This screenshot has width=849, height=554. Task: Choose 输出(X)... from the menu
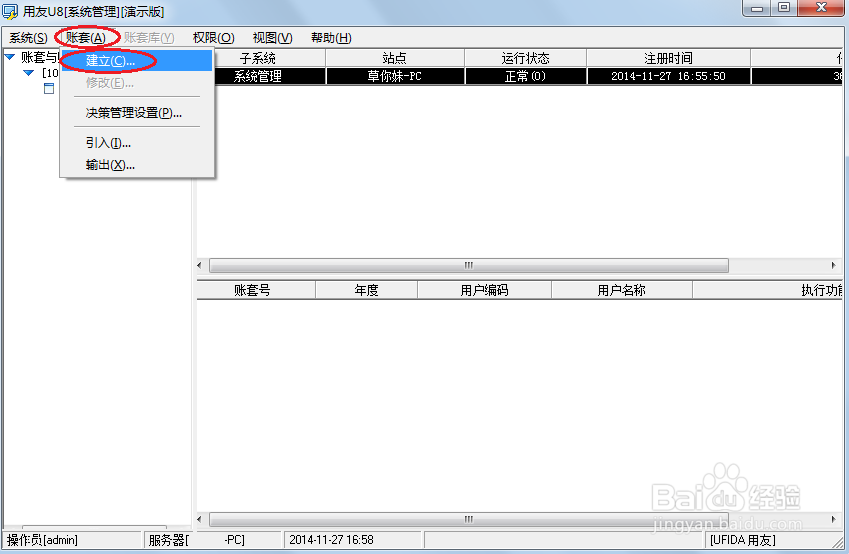pos(136,165)
